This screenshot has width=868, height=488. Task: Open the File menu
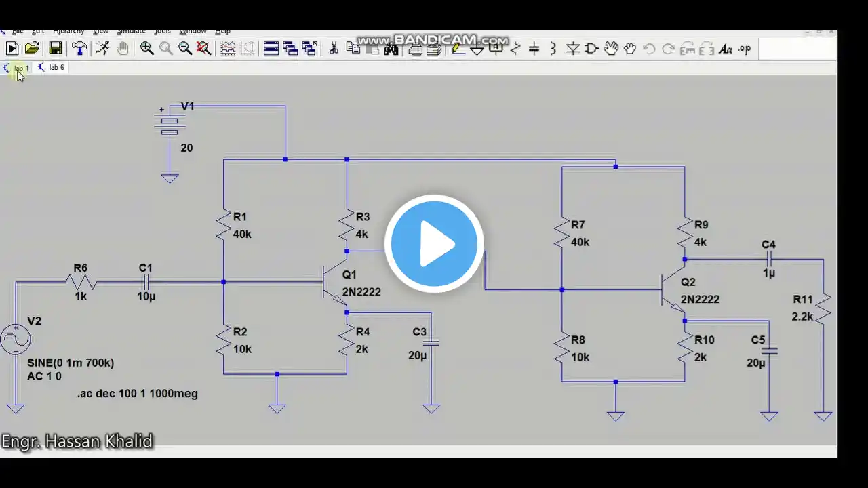pos(17,31)
